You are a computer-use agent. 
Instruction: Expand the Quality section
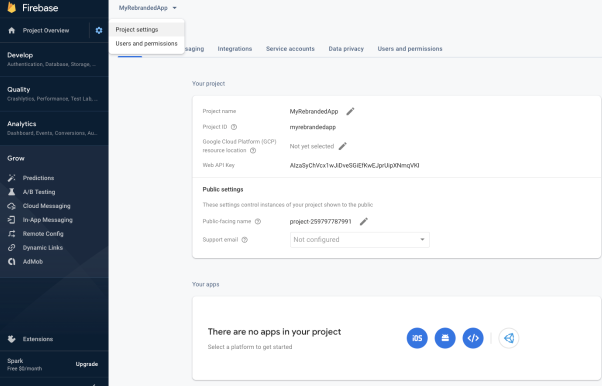[x=54, y=94]
